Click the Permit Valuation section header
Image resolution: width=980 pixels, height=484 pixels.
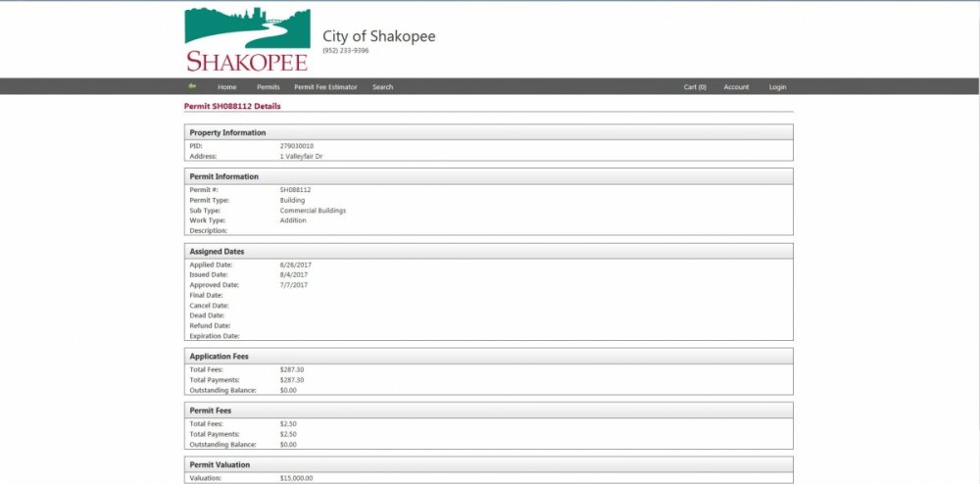click(x=220, y=464)
